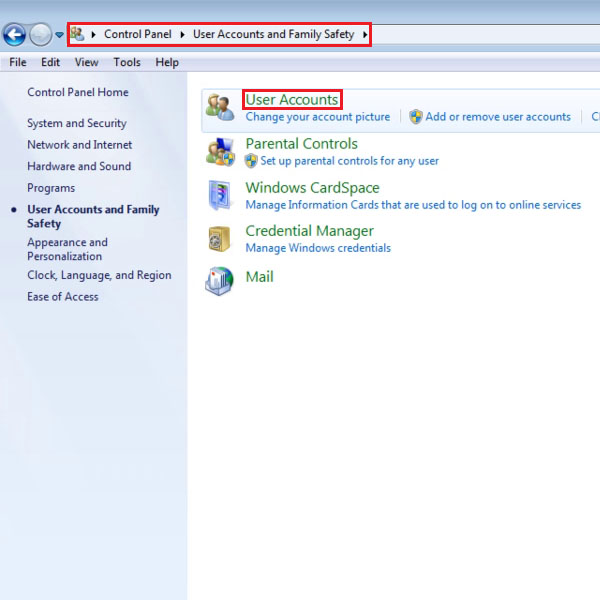The width and height of the screenshot is (600, 600).
Task: Click the greyed Forward navigation button
Action: point(41,34)
